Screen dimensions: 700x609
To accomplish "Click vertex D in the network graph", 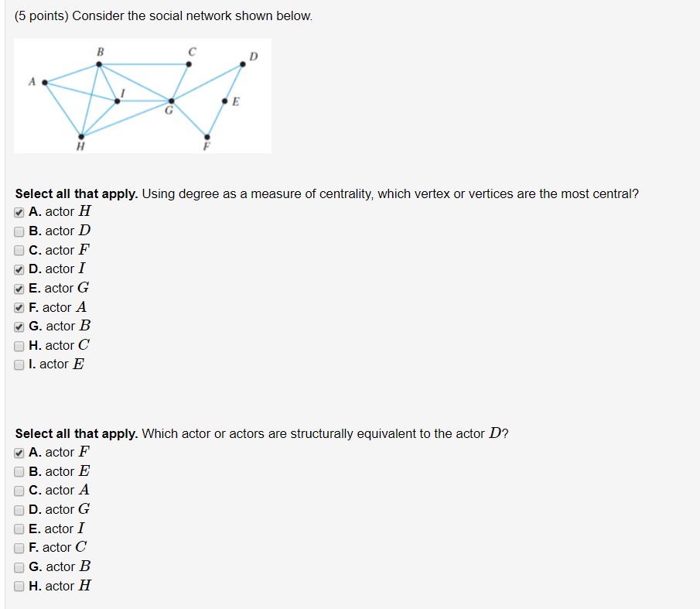I will point(242,64).
